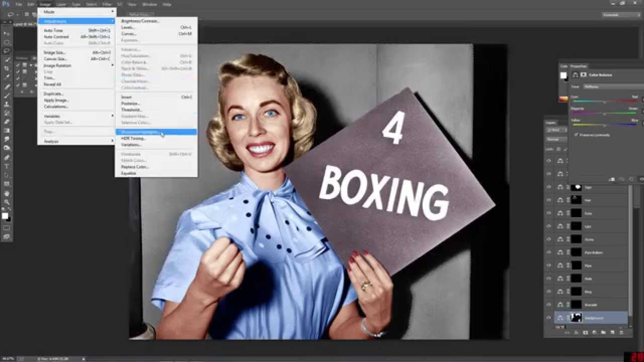Click the clip to layer icon in Properties
Viewport: 644px width, 362px height.
(612, 179)
